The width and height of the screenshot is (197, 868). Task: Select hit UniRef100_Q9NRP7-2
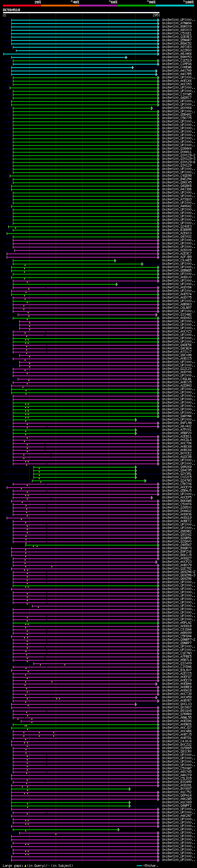tap(179, 640)
